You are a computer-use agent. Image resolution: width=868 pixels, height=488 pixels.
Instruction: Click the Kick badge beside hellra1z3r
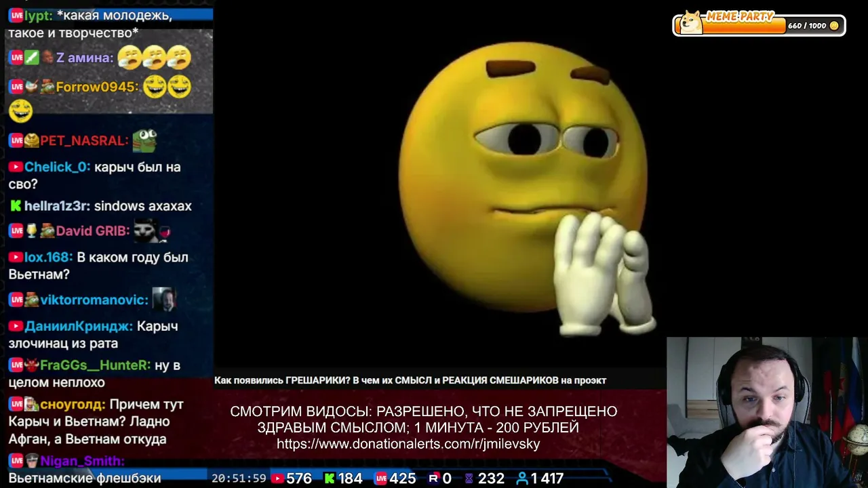tap(15, 206)
